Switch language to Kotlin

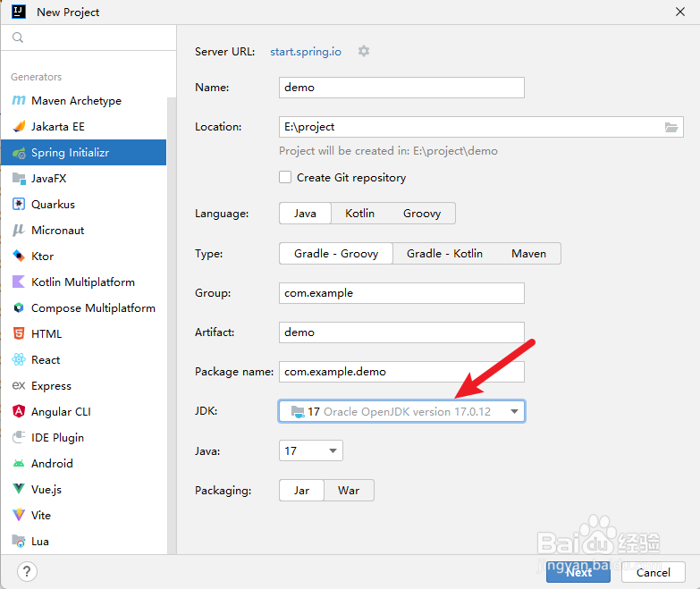[359, 214]
